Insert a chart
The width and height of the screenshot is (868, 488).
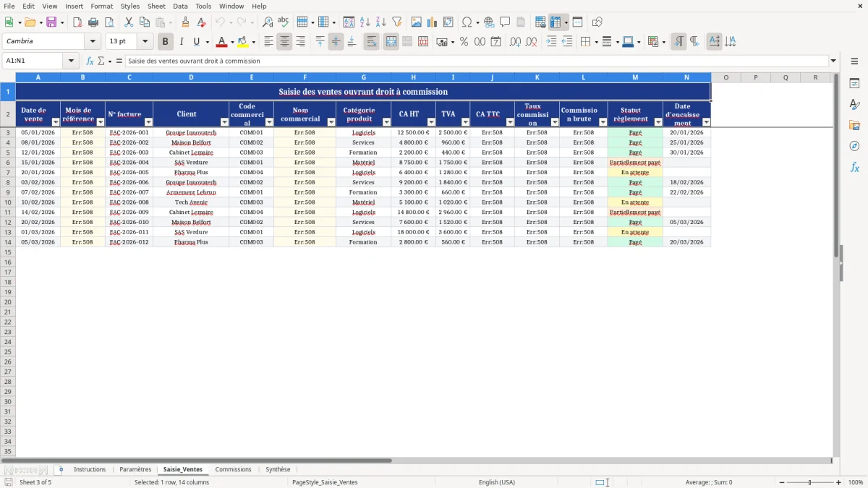click(x=433, y=22)
